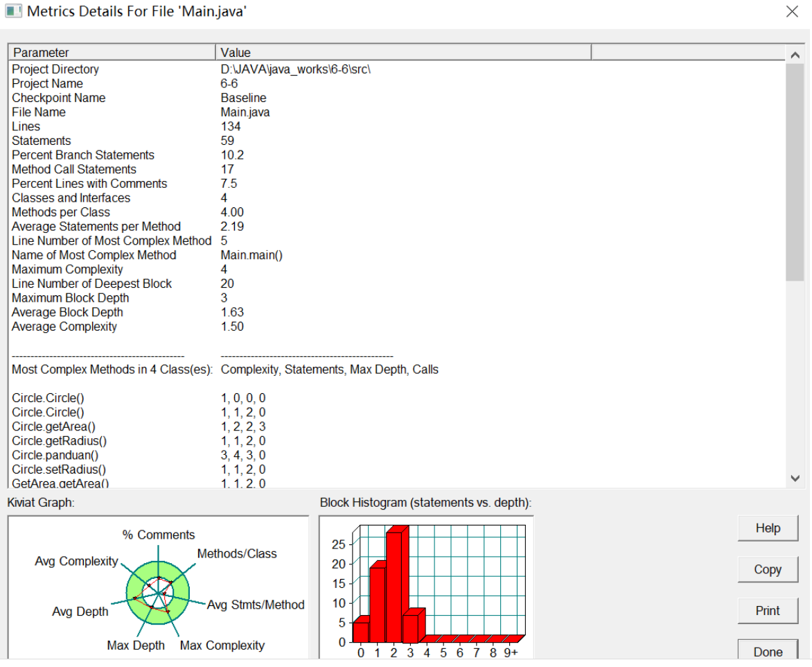Click the vertical scrollbar thumb
Screen dimensions: 812x667
pyautogui.click(x=795, y=172)
